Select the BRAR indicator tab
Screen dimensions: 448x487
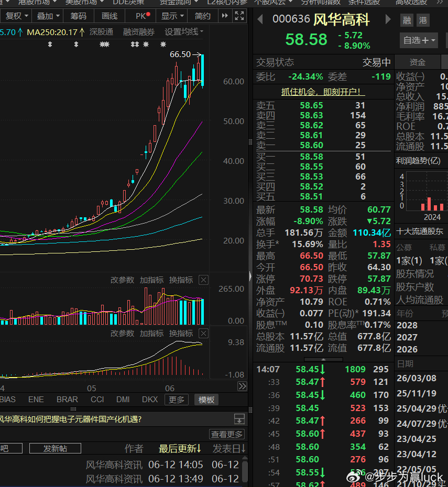pos(67,400)
